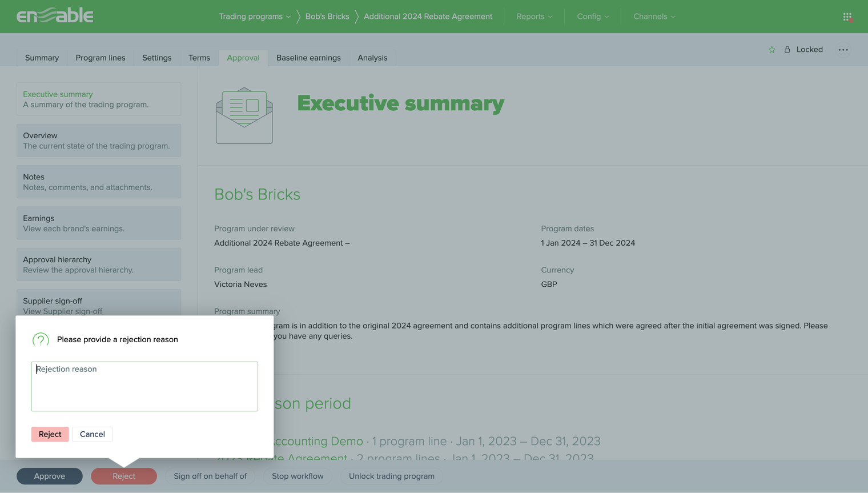Viewport: 868px width, 493px height.
Task: Click 'Additional 2024 Rebate Agreement –' program value
Action: click(282, 243)
